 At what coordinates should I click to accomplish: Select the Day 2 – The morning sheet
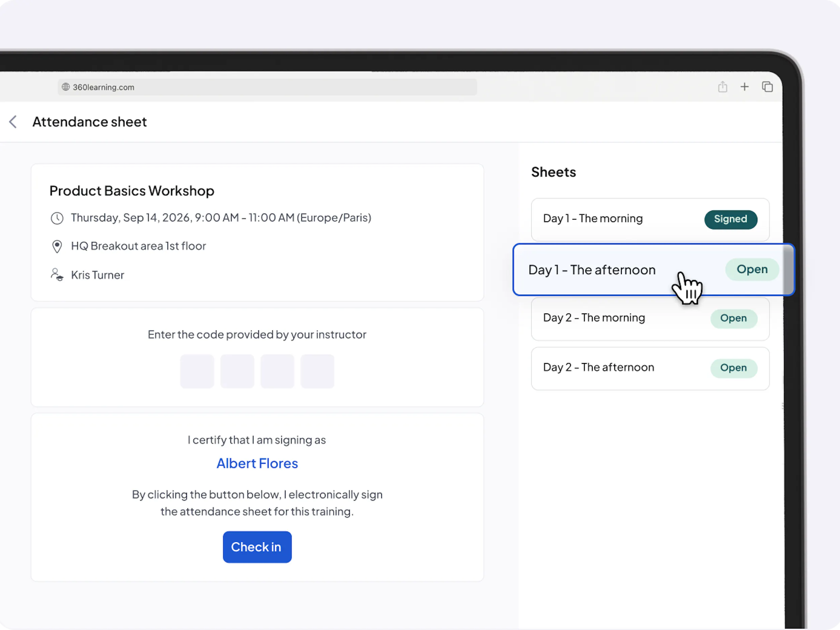pyautogui.click(x=650, y=319)
